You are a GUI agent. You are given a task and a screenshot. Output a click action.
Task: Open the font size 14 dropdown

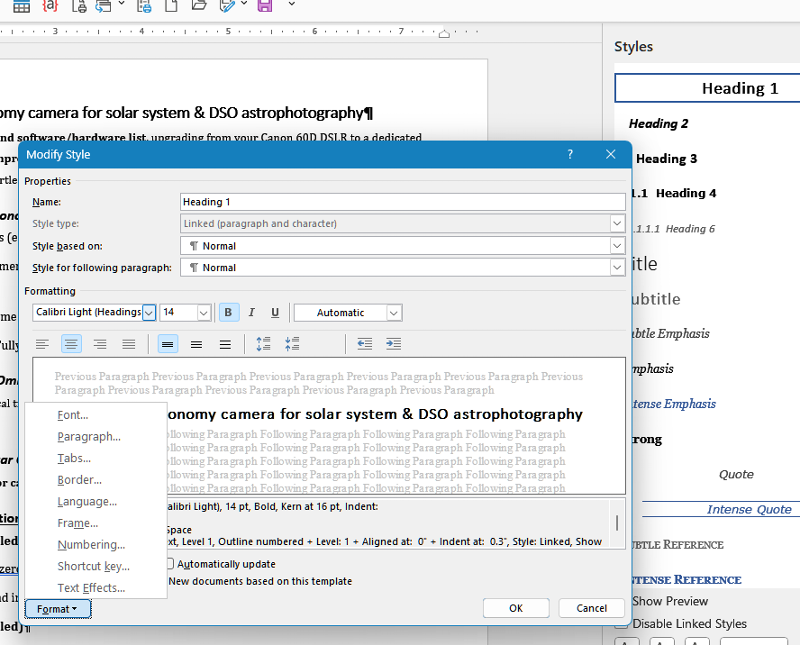point(204,312)
